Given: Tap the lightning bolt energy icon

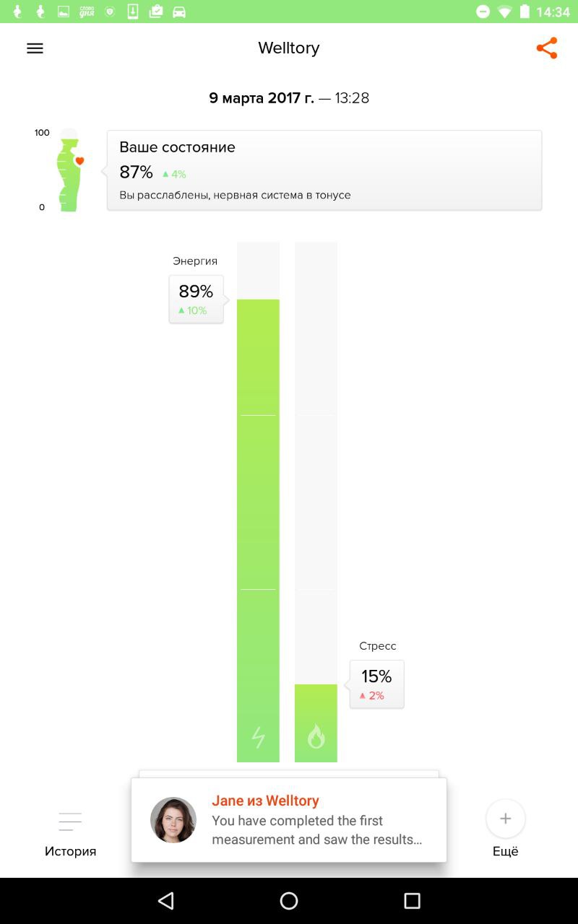Looking at the screenshot, I should pyautogui.click(x=258, y=737).
